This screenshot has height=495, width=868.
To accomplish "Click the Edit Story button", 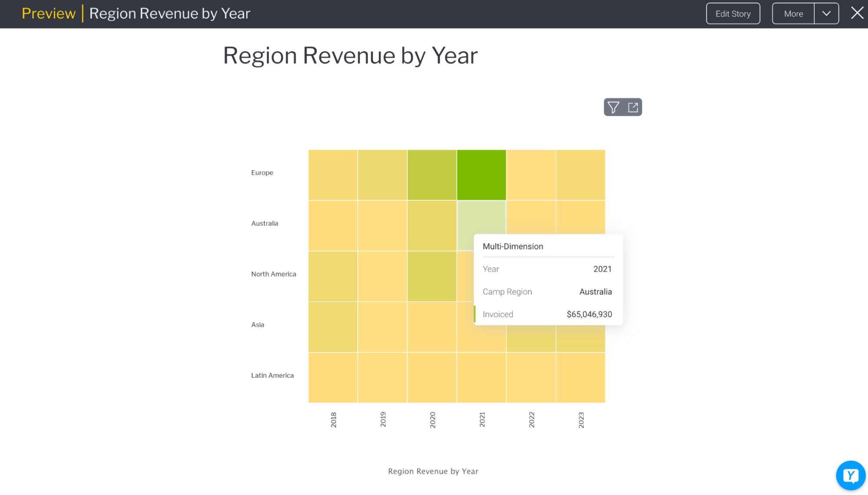I will (x=733, y=13).
